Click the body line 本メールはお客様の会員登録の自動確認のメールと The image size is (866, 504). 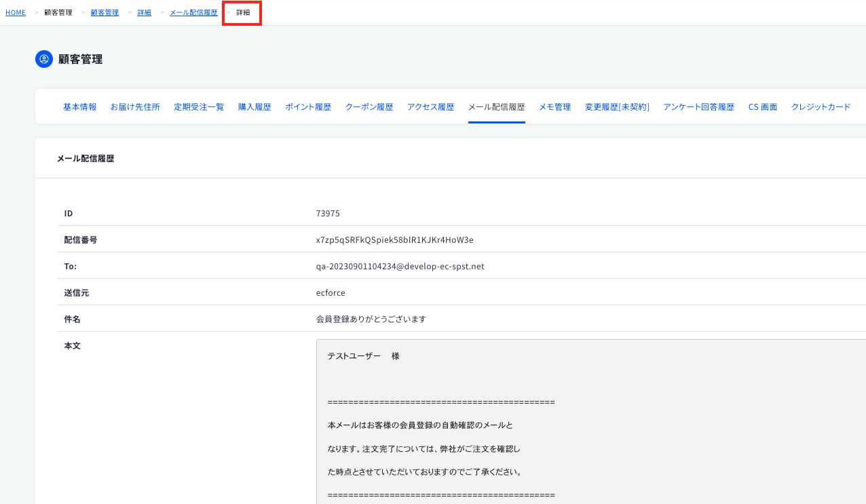coord(420,426)
